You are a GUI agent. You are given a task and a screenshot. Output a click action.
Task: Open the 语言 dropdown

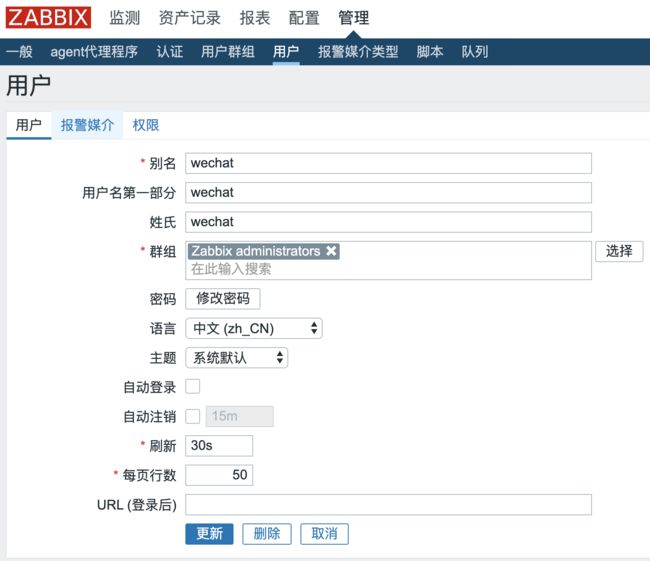[x=254, y=328]
